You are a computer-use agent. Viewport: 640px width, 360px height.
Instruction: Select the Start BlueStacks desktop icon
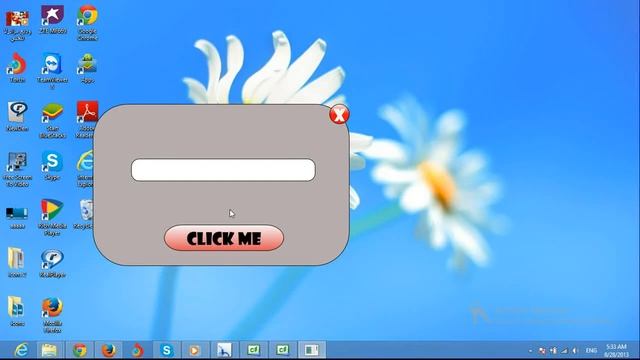click(53, 120)
